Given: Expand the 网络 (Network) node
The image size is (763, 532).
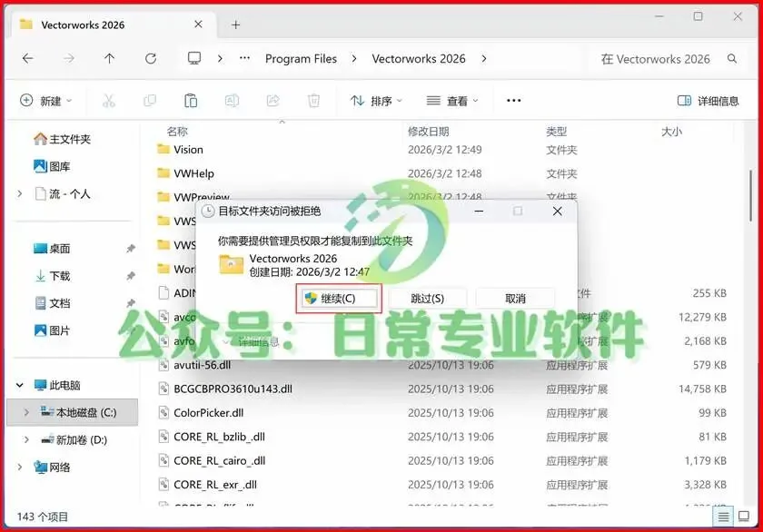Looking at the screenshot, I should click(x=19, y=467).
